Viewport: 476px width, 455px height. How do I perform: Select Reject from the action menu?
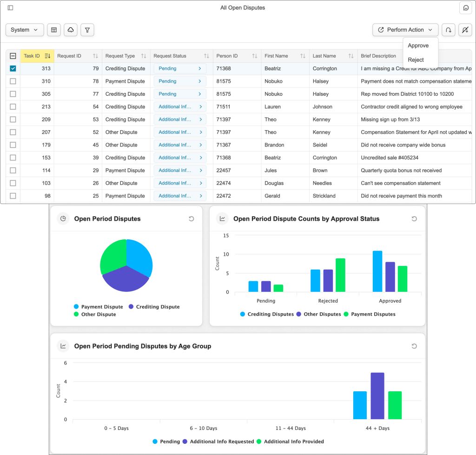pos(416,59)
